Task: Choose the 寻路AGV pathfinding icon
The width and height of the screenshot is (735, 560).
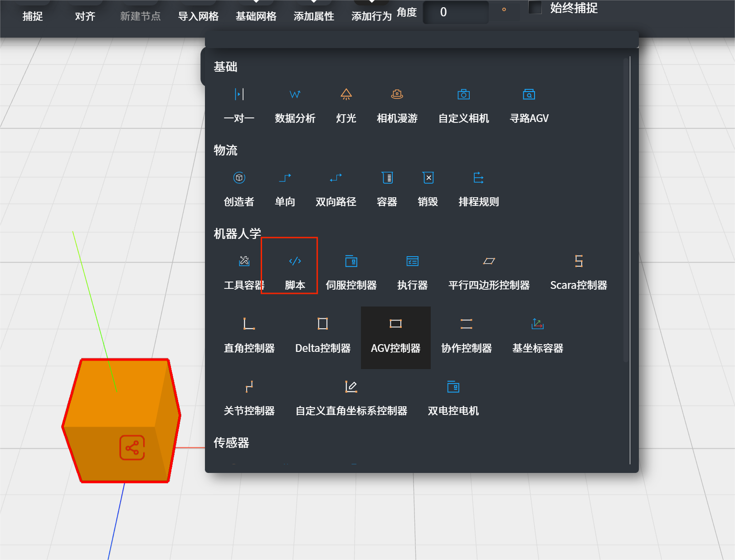Action: pyautogui.click(x=529, y=95)
